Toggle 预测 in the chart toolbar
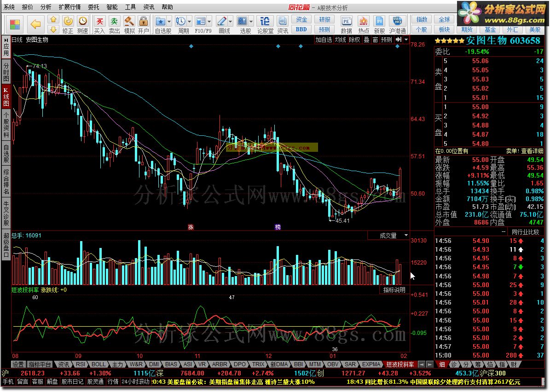The height and width of the screenshot is (392, 550). 387,40
